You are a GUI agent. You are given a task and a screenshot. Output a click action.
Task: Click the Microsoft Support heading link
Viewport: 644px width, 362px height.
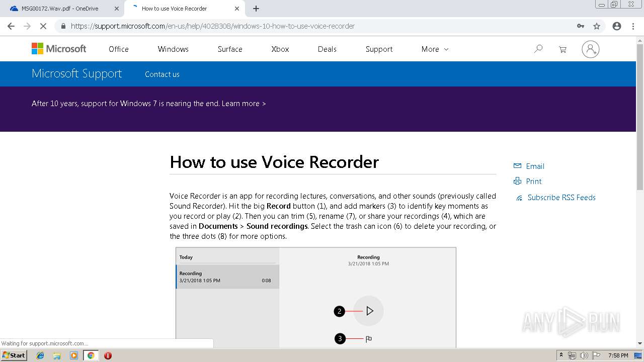point(77,74)
